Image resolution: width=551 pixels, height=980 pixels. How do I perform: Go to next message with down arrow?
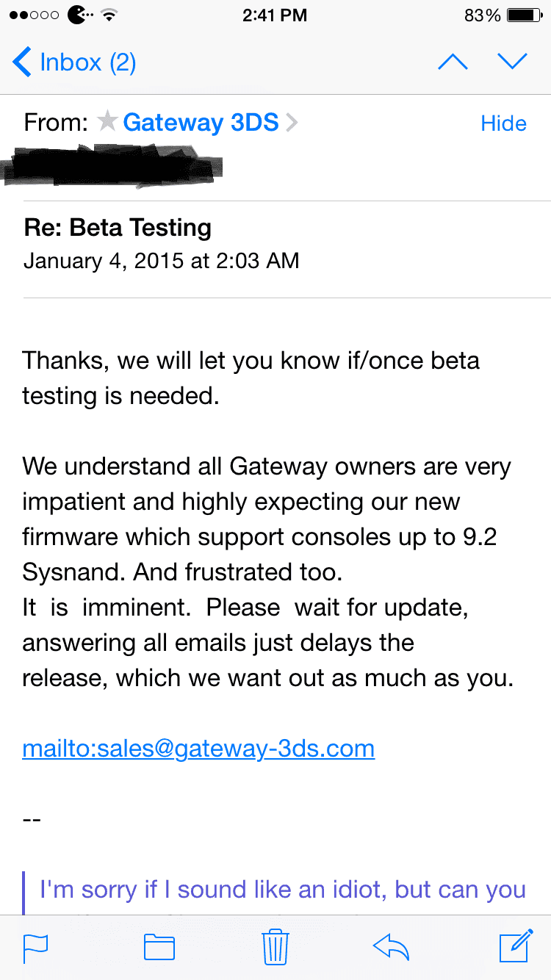(x=512, y=62)
